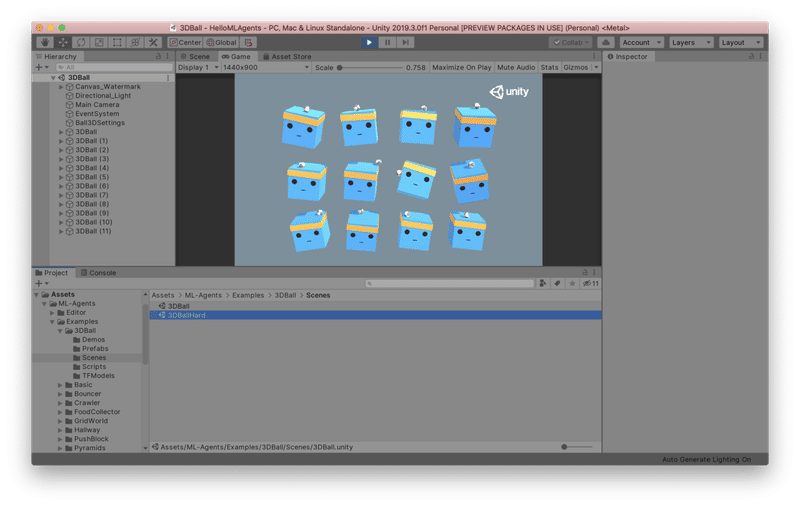Toggle the Global handle rotation button

221,42
